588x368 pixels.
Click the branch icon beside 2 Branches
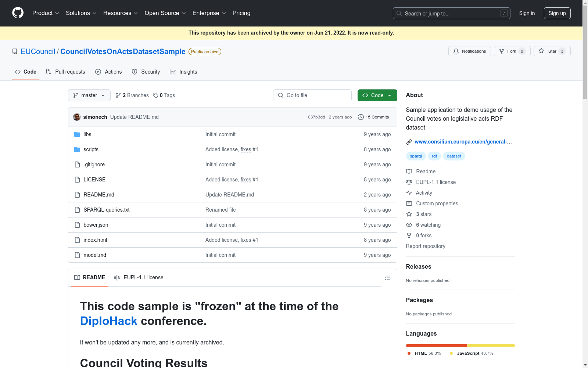coord(118,95)
